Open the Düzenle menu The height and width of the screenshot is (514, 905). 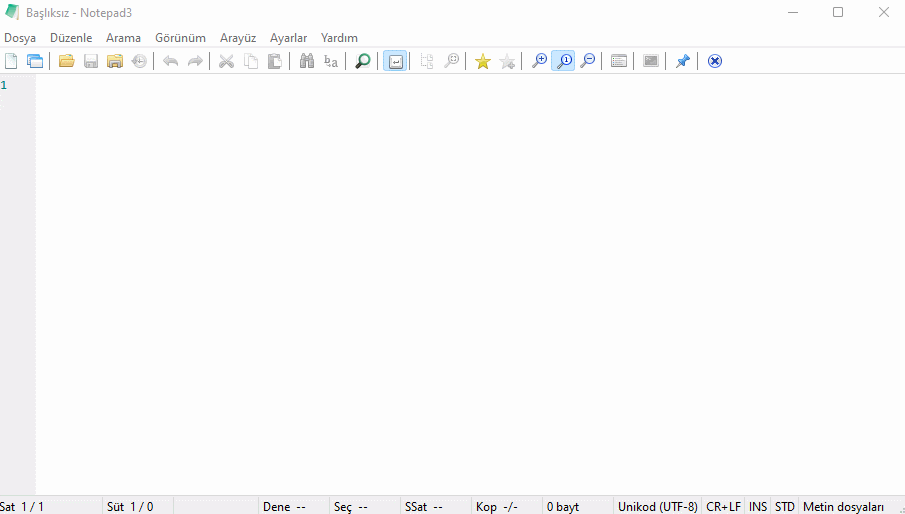(71, 37)
